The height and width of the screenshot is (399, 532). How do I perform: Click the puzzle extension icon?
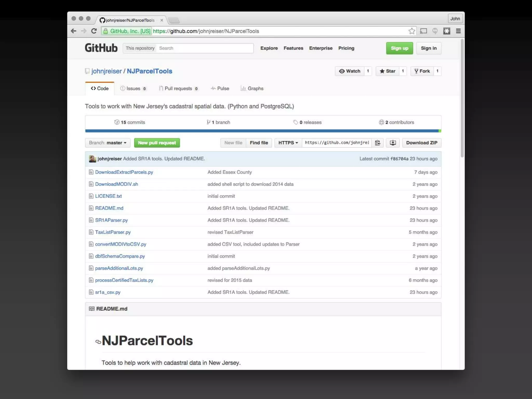pos(447,31)
